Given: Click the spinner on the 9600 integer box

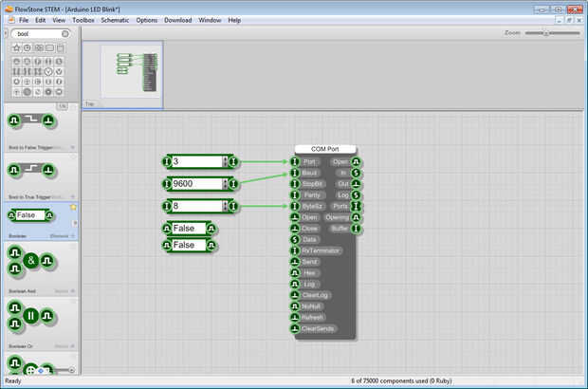Looking at the screenshot, I should tap(225, 184).
